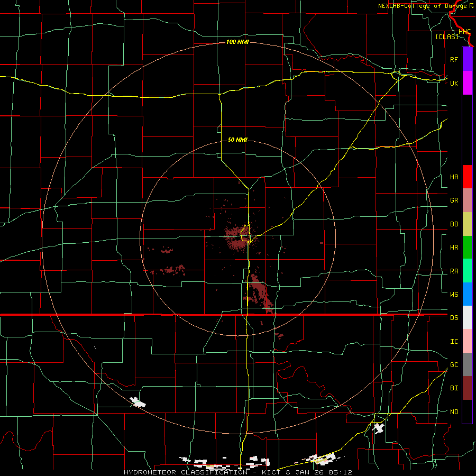Click the "HYDROMETEOR CLASSIFICATION - KICT" caption
This screenshot has width=476, height=476.
pyautogui.click(x=203, y=472)
